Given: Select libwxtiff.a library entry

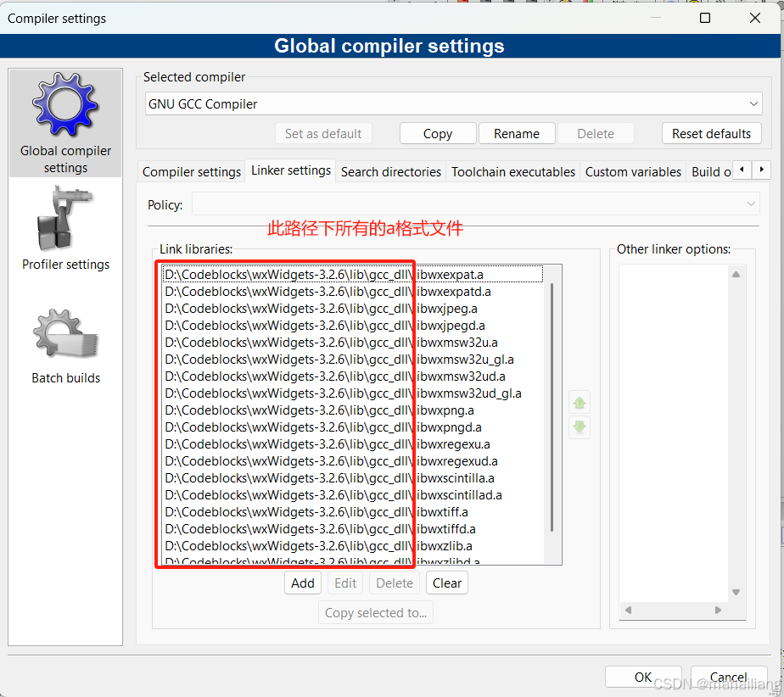Looking at the screenshot, I should tap(352, 512).
